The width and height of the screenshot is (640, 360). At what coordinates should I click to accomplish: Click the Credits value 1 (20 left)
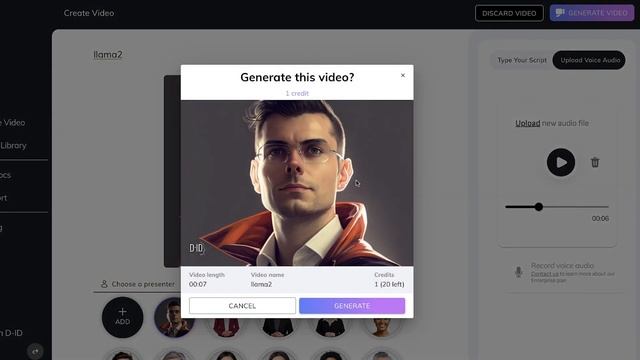click(x=389, y=284)
